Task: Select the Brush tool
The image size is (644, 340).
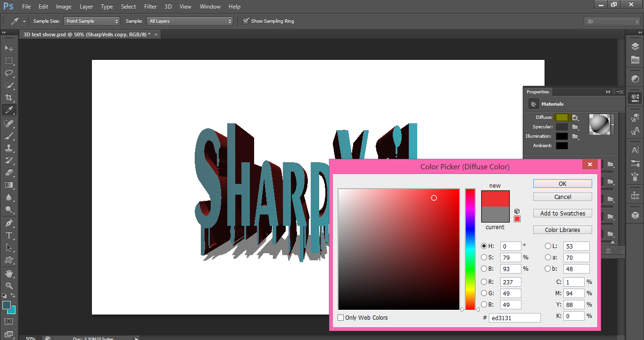Action: coord(9,135)
